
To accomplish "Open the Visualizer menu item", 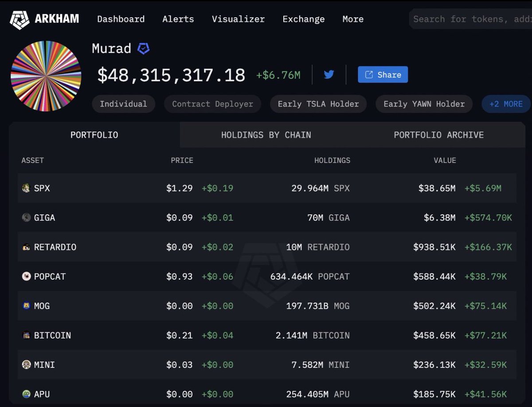I will coord(238,19).
